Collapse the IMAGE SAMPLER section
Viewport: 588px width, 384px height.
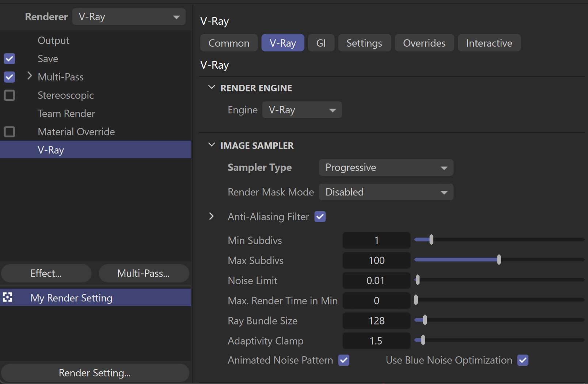click(211, 145)
